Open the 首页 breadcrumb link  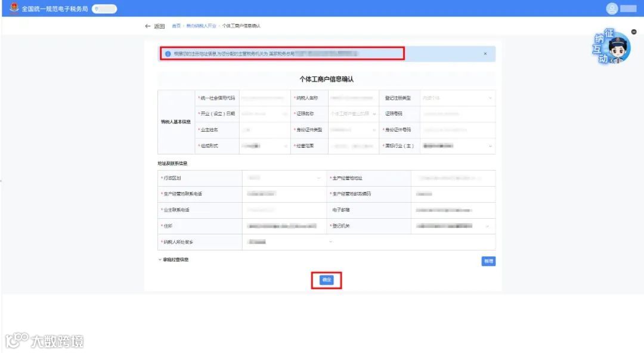click(176, 26)
